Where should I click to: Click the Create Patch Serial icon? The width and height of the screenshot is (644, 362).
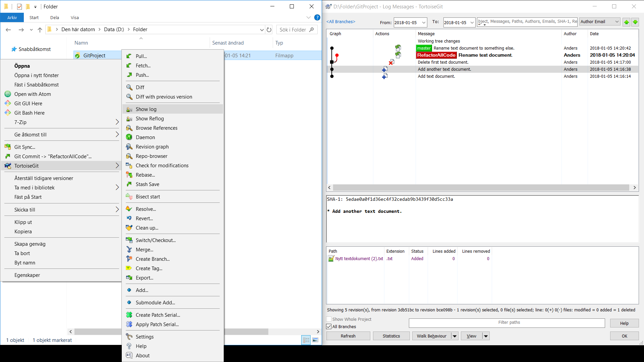pos(129,315)
